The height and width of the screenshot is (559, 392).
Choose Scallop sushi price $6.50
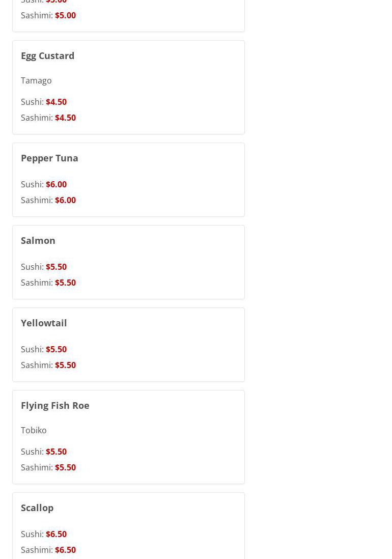(x=56, y=534)
